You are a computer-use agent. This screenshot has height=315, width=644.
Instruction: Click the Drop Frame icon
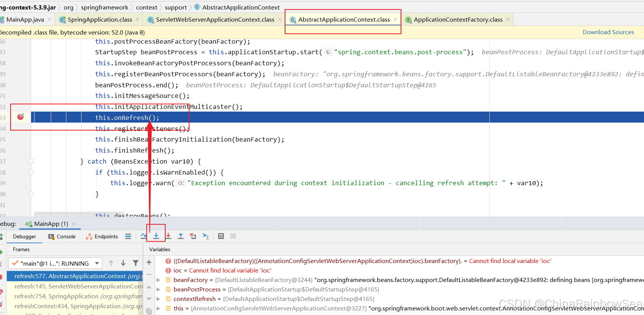[x=193, y=236]
